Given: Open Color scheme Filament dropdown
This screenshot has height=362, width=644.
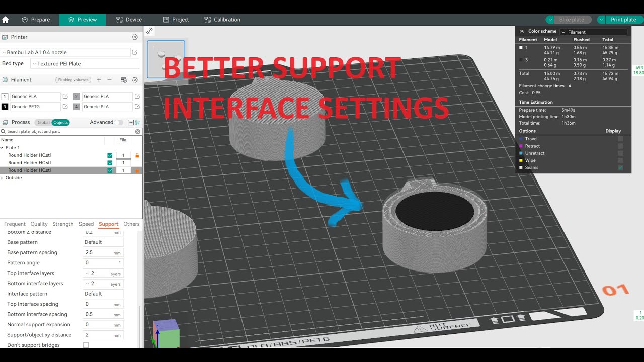Looking at the screenshot, I should [x=594, y=32].
